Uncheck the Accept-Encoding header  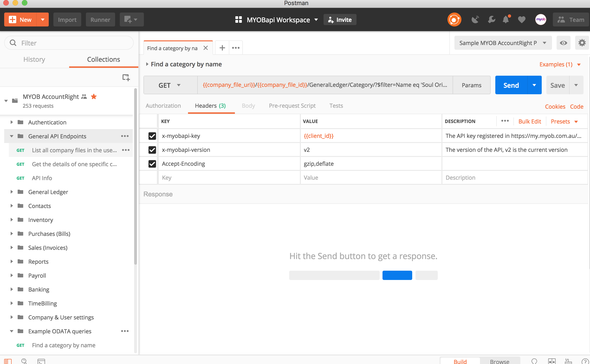pyautogui.click(x=152, y=164)
